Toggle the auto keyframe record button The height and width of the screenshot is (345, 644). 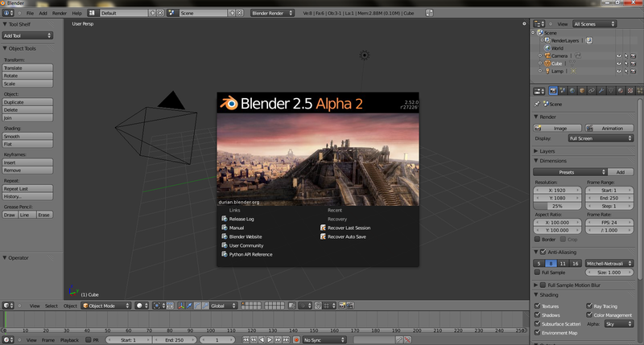[296, 339]
